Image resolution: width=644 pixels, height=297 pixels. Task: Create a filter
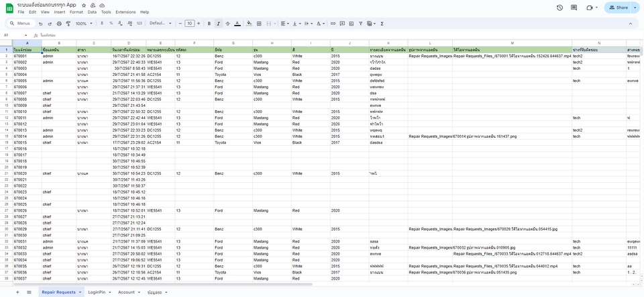pos(361,24)
